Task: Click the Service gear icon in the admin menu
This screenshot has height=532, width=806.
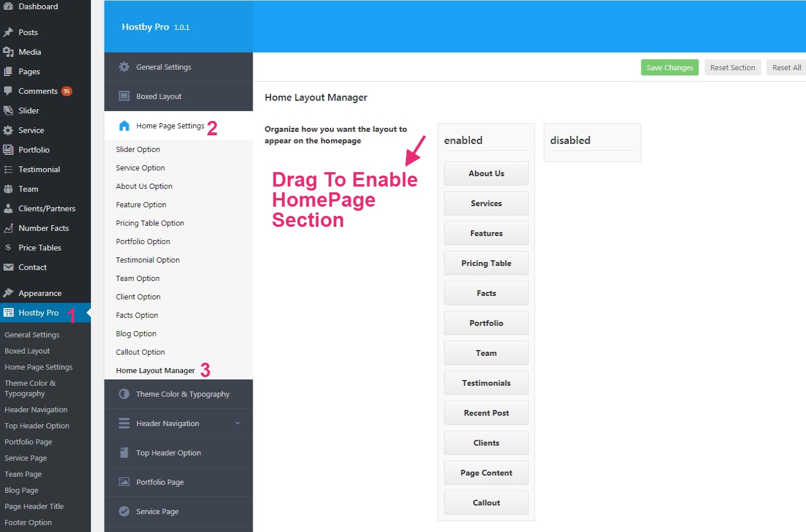Action: tap(8, 130)
